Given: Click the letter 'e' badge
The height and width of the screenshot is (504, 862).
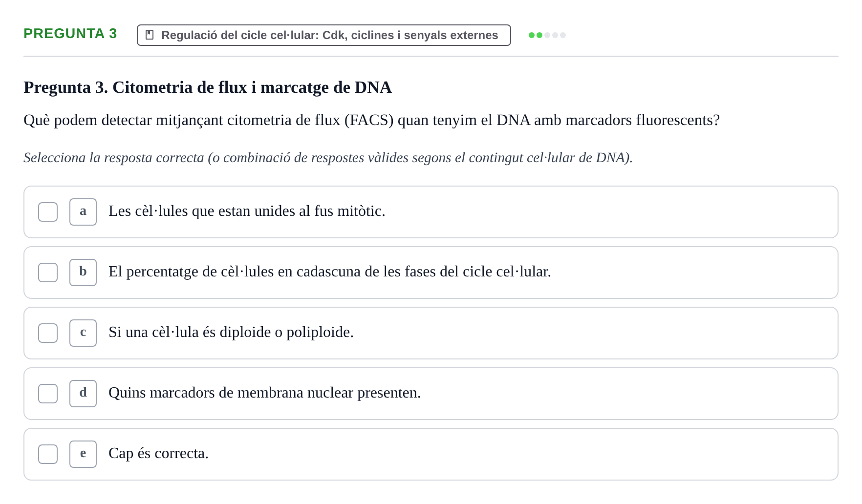Looking at the screenshot, I should click(x=83, y=454).
